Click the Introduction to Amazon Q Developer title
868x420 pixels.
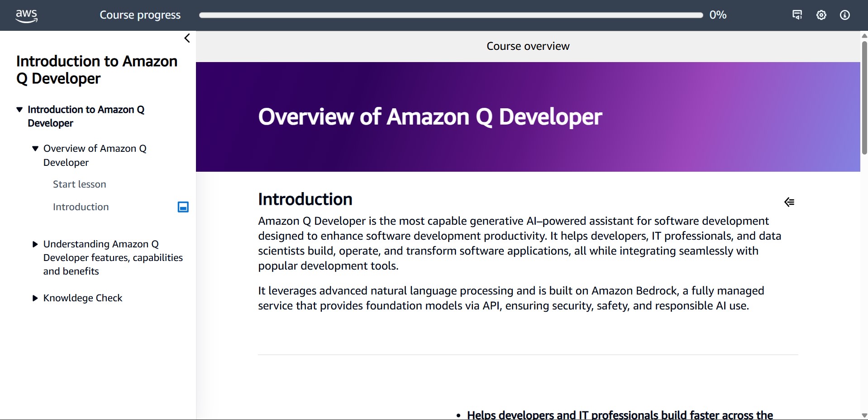[x=96, y=69]
